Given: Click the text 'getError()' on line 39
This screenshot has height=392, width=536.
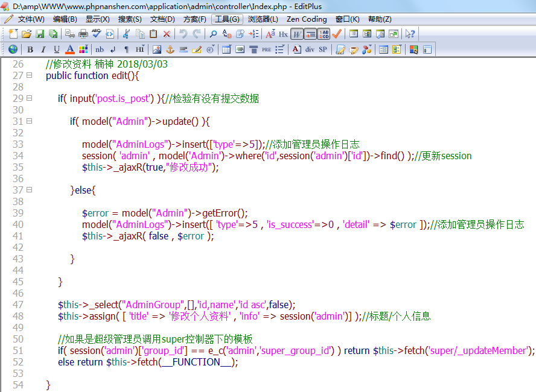Looking at the screenshot, I should pos(223,213).
